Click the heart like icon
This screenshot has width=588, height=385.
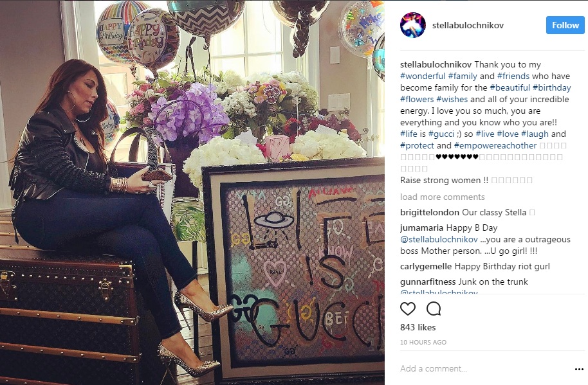coord(408,309)
